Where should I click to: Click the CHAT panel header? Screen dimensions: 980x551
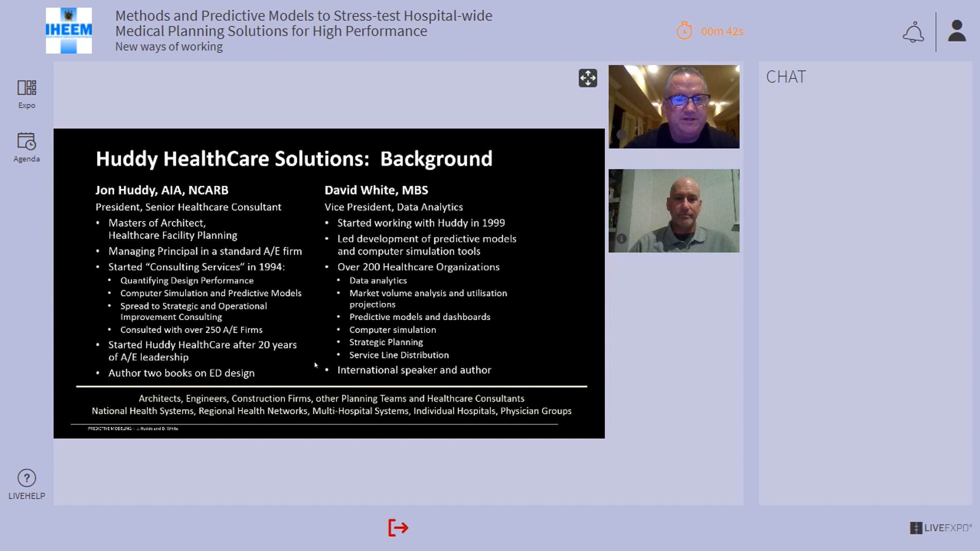click(786, 77)
